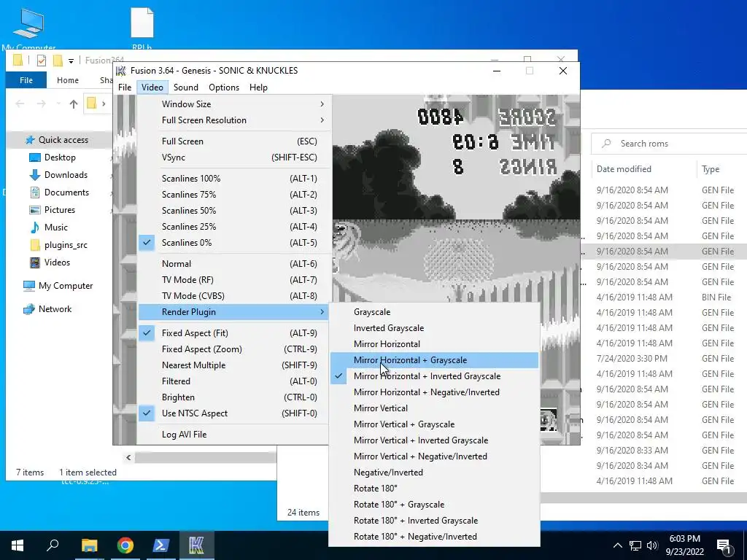Select Rotate 180° + Negative/Inverted plugin

pyautogui.click(x=435, y=537)
